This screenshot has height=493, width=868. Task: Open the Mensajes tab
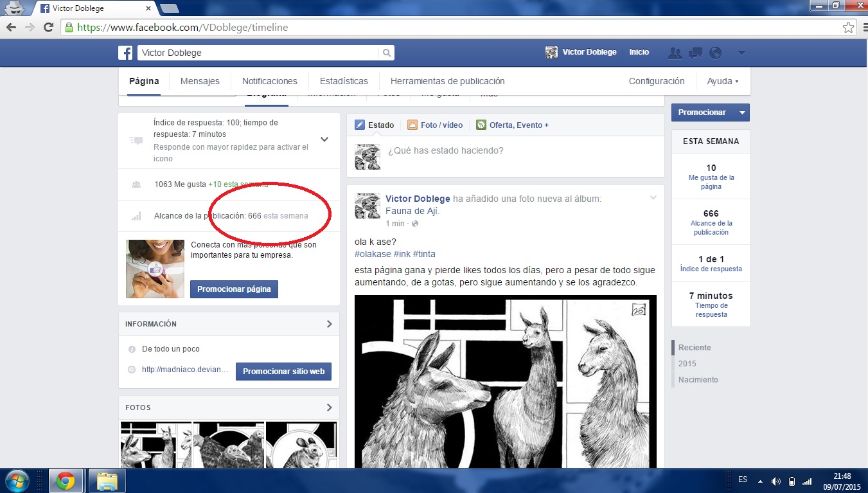point(200,81)
